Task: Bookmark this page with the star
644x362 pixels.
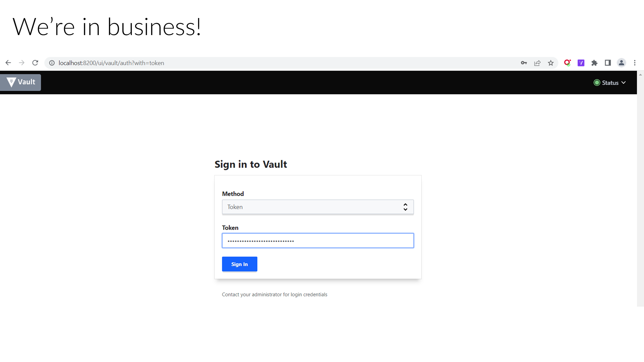Action: 551,63
